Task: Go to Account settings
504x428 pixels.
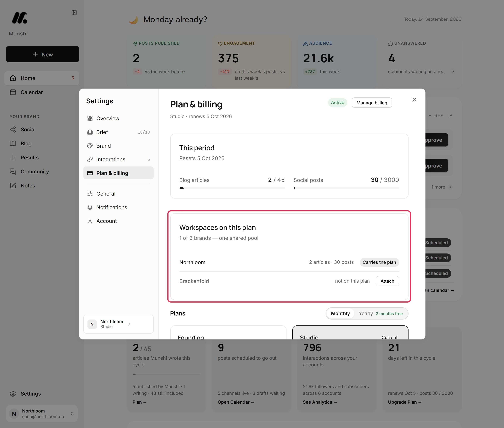Action: tap(119, 221)
